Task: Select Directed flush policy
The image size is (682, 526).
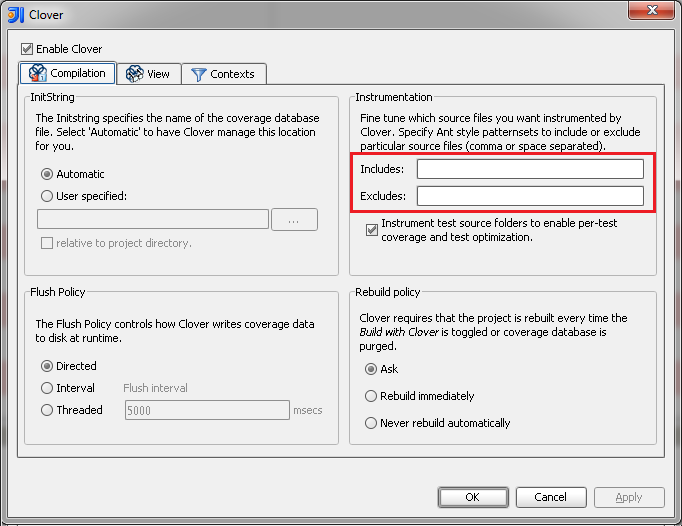Action: click(46, 366)
